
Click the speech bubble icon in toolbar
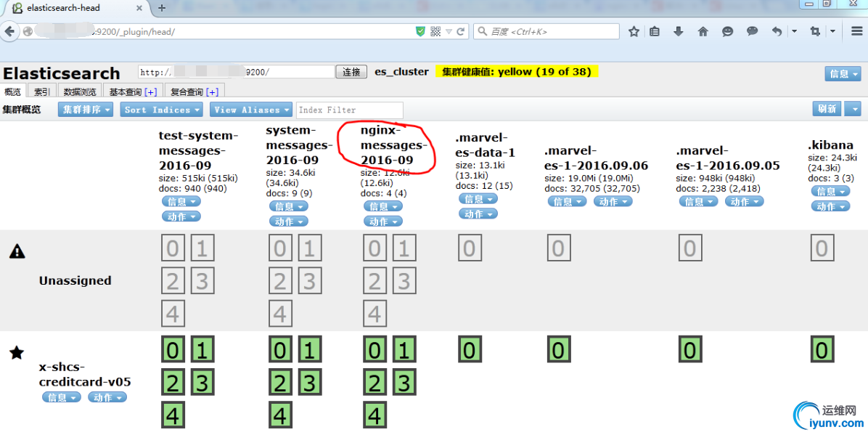click(x=752, y=31)
